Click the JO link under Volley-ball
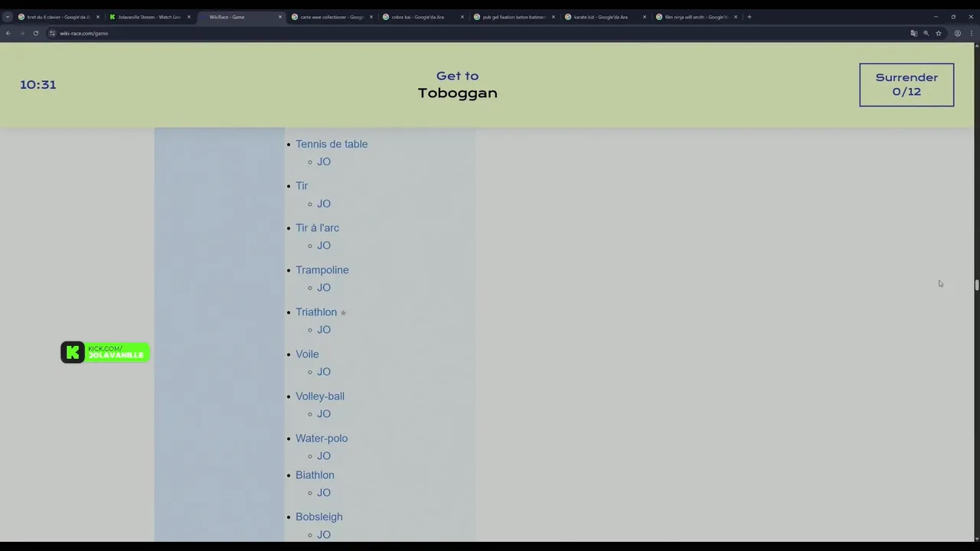The image size is (980, 551). coord(324,414)
